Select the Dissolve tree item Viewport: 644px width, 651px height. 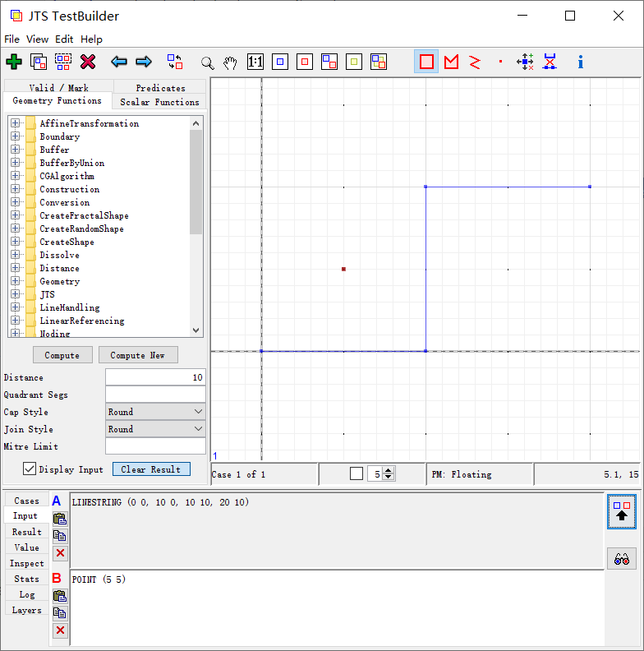(59, 255)
